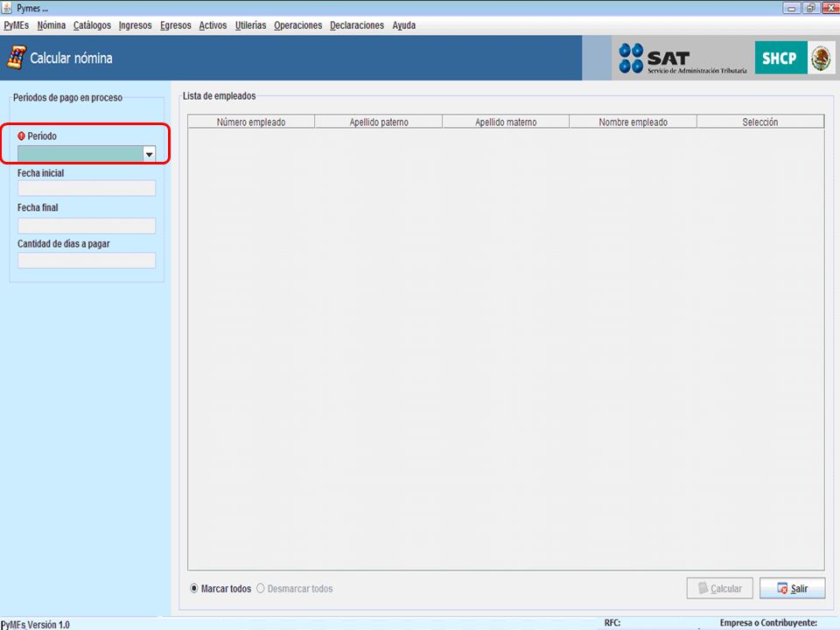Click the Mexican coat of arms emblem
Viewport: 840px width, 630px height.
[822, 58]
